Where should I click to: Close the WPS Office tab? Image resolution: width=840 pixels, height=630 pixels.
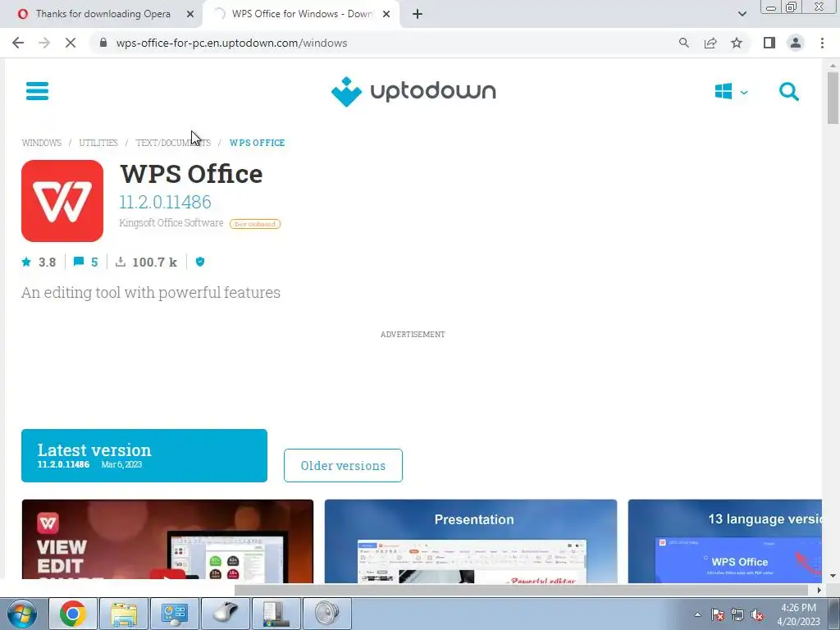click(x=386, y=15)
